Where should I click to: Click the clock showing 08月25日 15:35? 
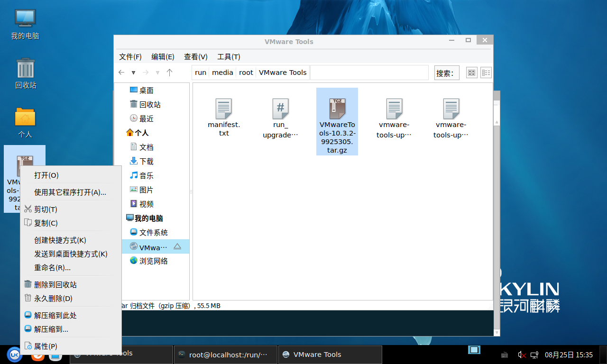pos(569,355)
